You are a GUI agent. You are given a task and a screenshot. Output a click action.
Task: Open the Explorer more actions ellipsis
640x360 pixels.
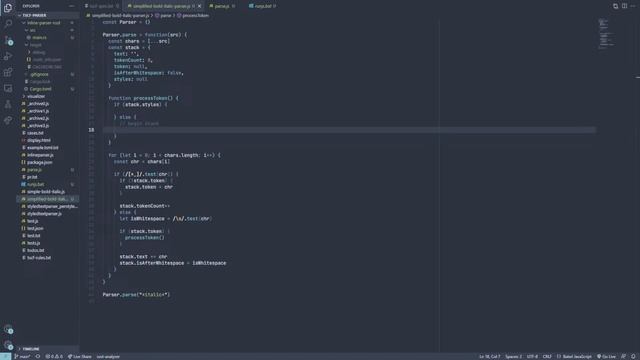coord(71,6)
